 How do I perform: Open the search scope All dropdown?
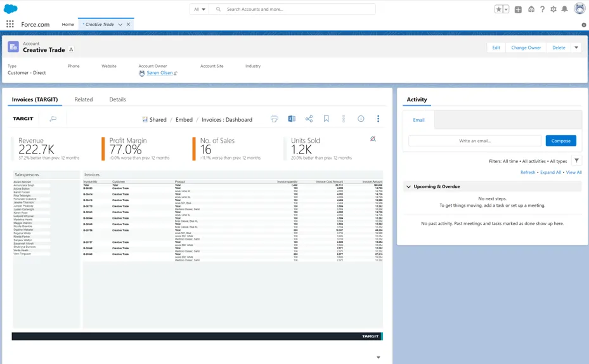point(200,9)
